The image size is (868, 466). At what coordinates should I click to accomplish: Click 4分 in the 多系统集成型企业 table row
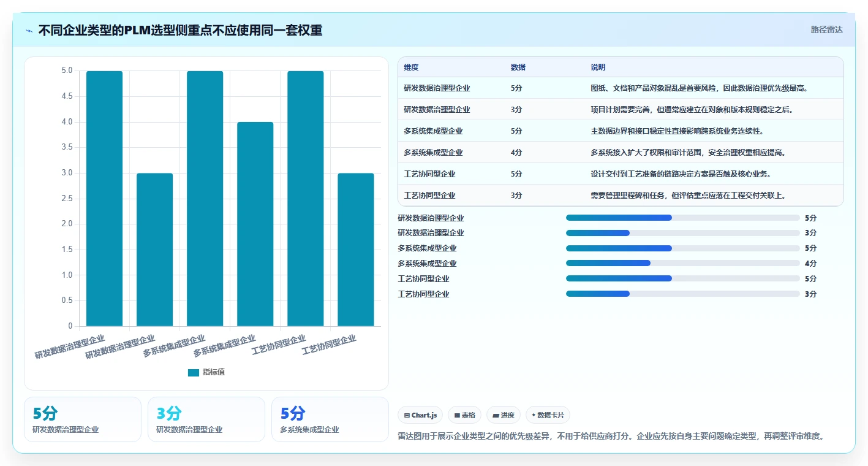[x=516, y=153]
